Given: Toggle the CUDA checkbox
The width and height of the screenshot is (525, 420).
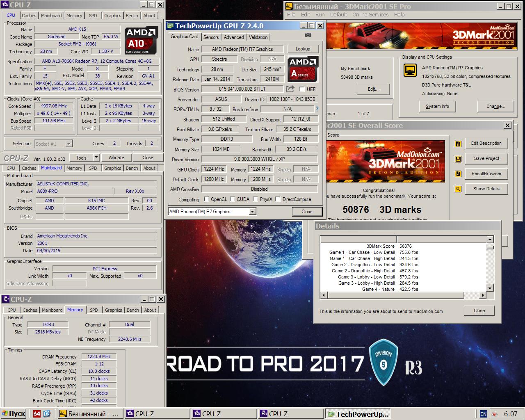Looking at the screenshot, I should click(233, 199).
